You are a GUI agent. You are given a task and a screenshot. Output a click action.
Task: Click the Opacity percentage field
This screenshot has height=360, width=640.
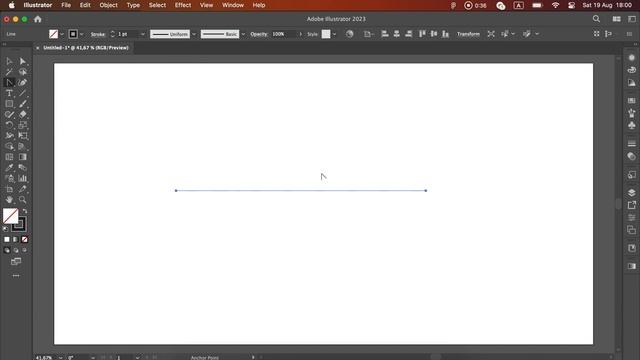click(284, 34)
